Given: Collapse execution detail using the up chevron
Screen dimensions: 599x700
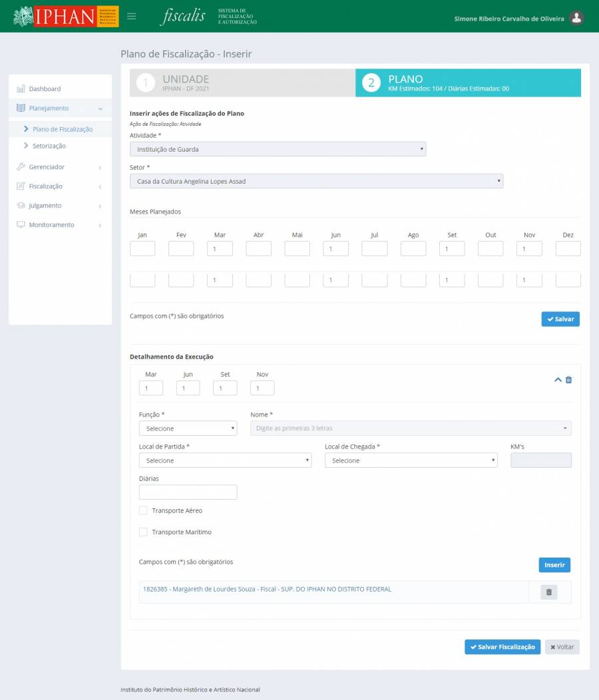Looking at the screenshot, I should [558, 380].
